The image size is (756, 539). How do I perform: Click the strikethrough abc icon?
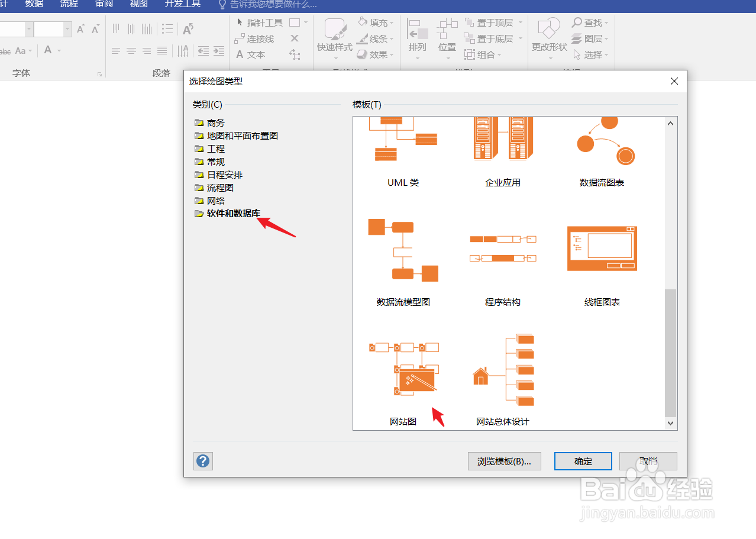[5, 51]
